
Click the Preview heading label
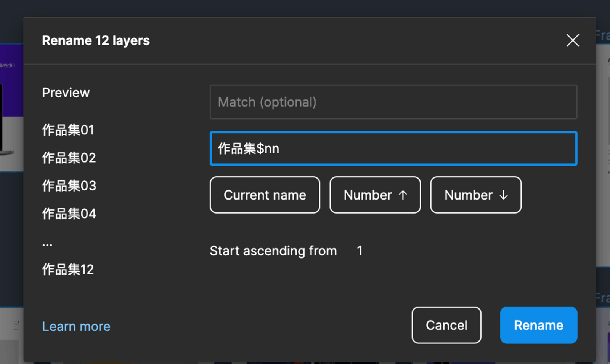[x=66, y=93]
